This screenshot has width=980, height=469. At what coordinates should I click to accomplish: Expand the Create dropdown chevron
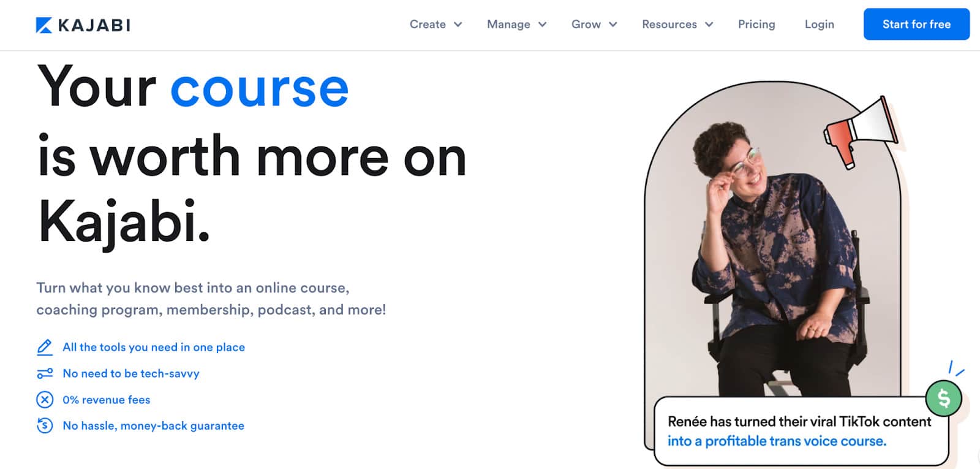pyautogui.click(x=458, y=25)
